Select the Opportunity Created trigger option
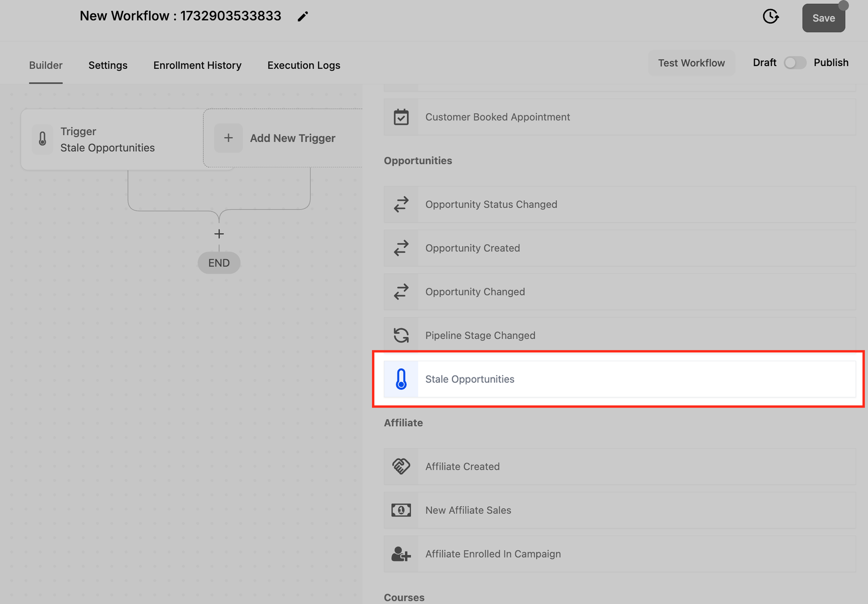Screen dimensions: 868x604 click(x=473, y=248)
